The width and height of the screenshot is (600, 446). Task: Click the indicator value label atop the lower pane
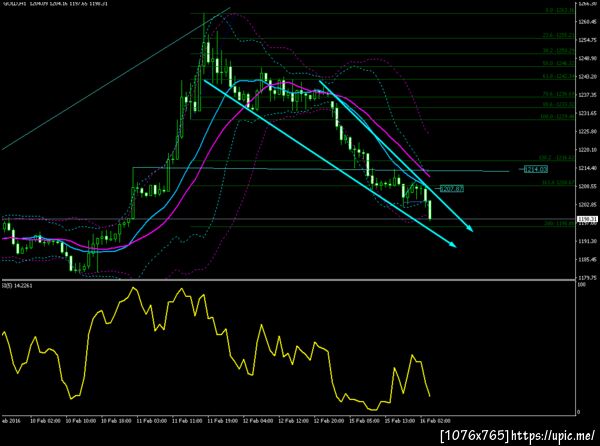[x=17, y=285]
